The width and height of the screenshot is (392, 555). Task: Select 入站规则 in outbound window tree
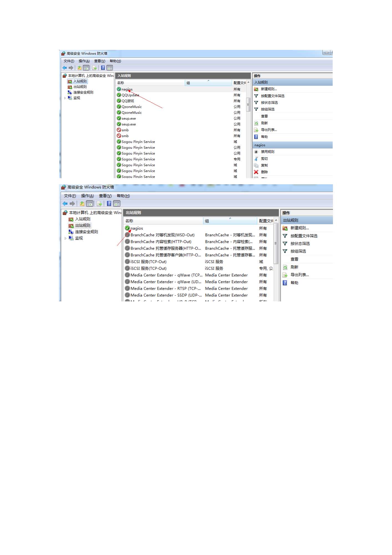point(83,219)
